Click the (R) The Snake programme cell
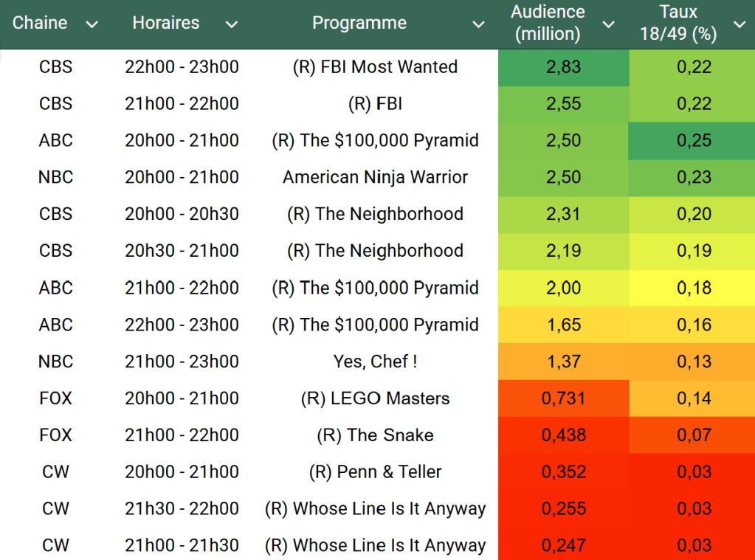This screenshot has height=560, width=755. tap(375, 435)
